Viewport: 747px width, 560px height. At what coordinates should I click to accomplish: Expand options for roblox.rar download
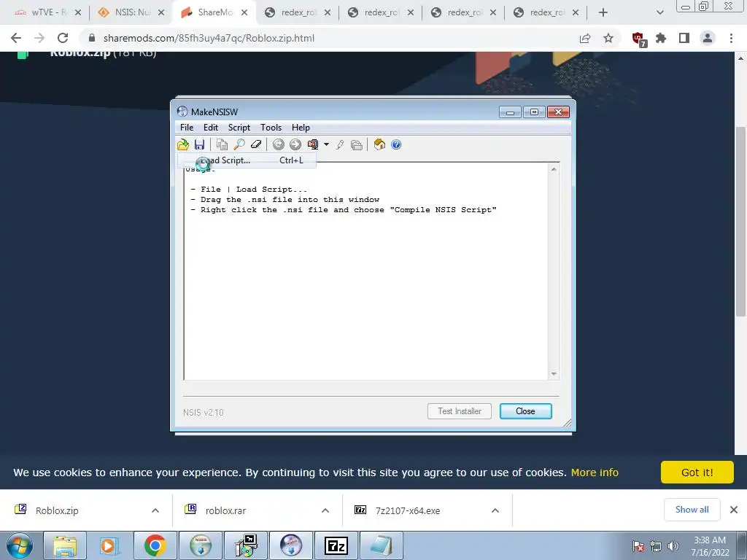click(x=325, y=510)
